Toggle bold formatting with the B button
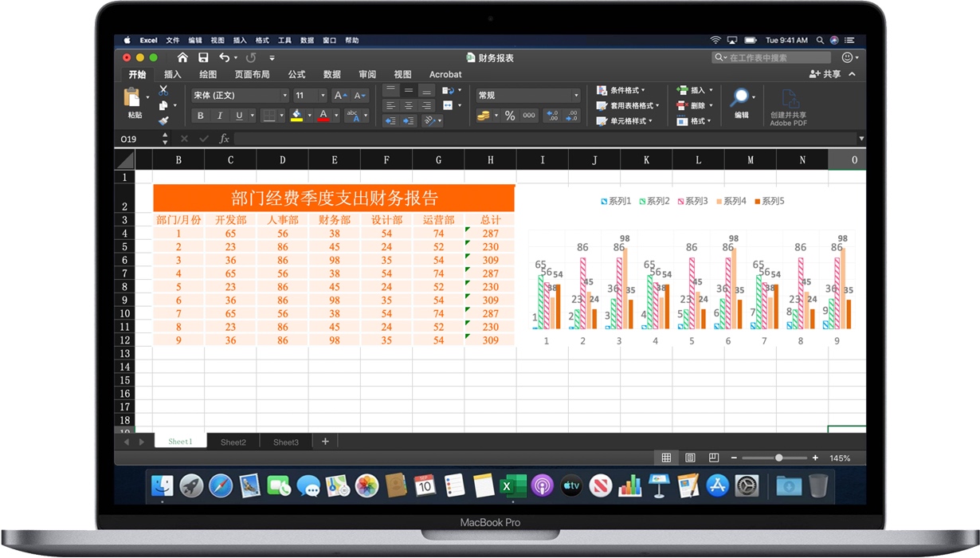980x558 pixels. coord(200,116)
